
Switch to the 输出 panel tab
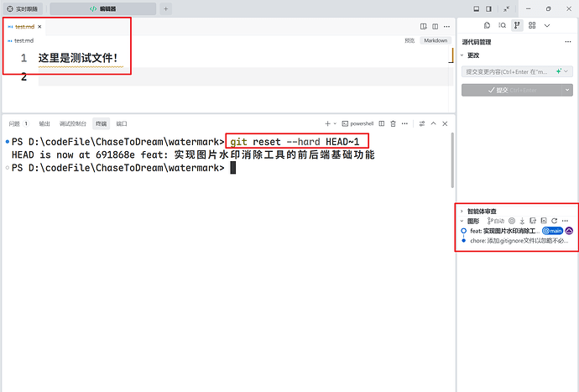[44, 123]
